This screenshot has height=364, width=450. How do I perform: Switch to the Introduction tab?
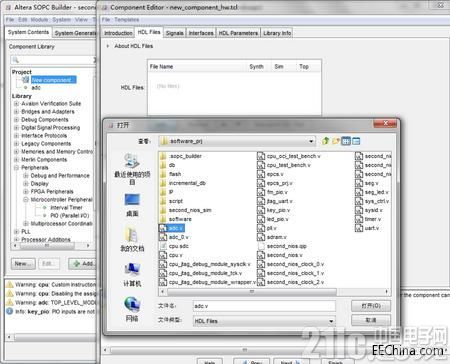point(118,33)
